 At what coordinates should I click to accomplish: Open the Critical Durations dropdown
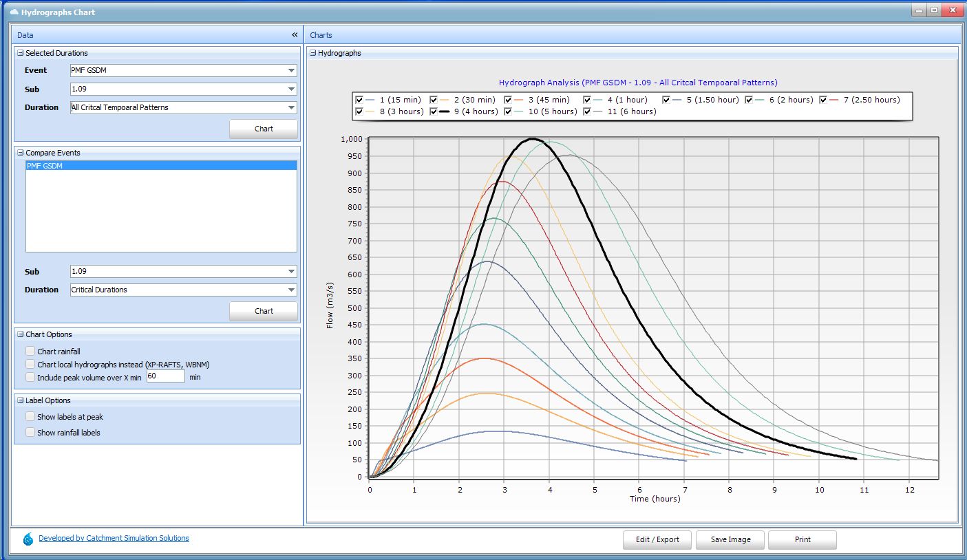click(x=291, y=290)
